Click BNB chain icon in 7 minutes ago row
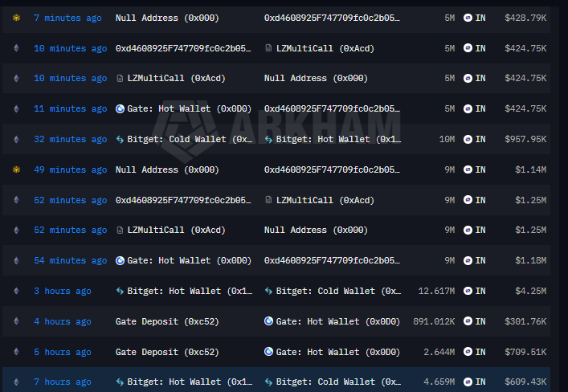This screenshot has height=392, width=568. coord(16,18)
